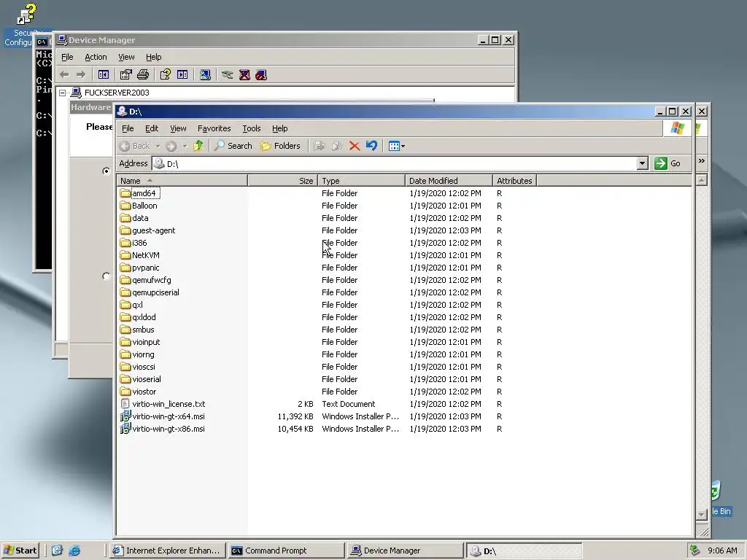Screen dimensions: 747x560
Task: Select virtio-win-gt-x86.msi installer
Action: pos(163,429)
